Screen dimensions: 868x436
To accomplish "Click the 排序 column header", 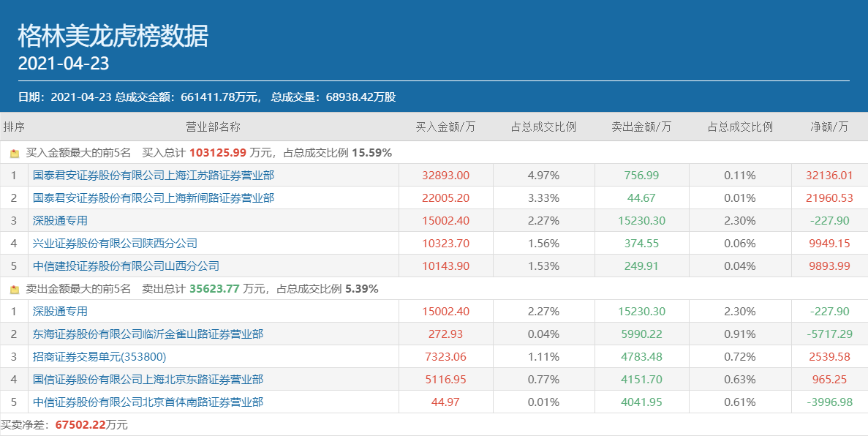I will 14,127.
